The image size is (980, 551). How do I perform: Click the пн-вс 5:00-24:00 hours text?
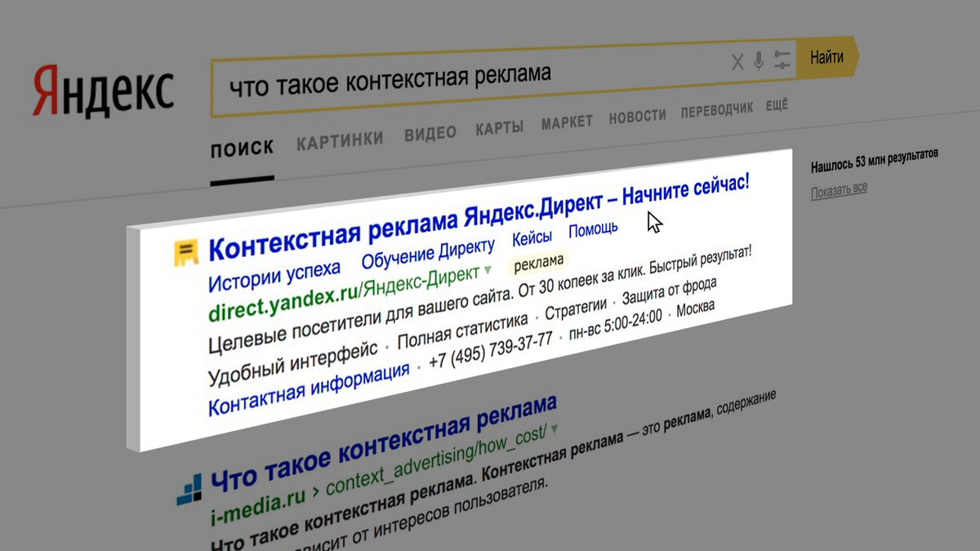[616, 325]
